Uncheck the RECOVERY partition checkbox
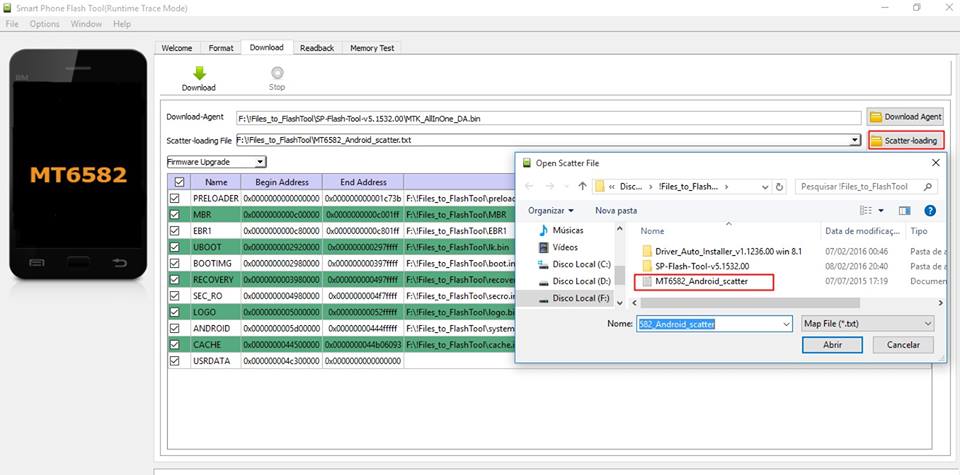Screen dimensions: 960x475 (x=174, y=280)
